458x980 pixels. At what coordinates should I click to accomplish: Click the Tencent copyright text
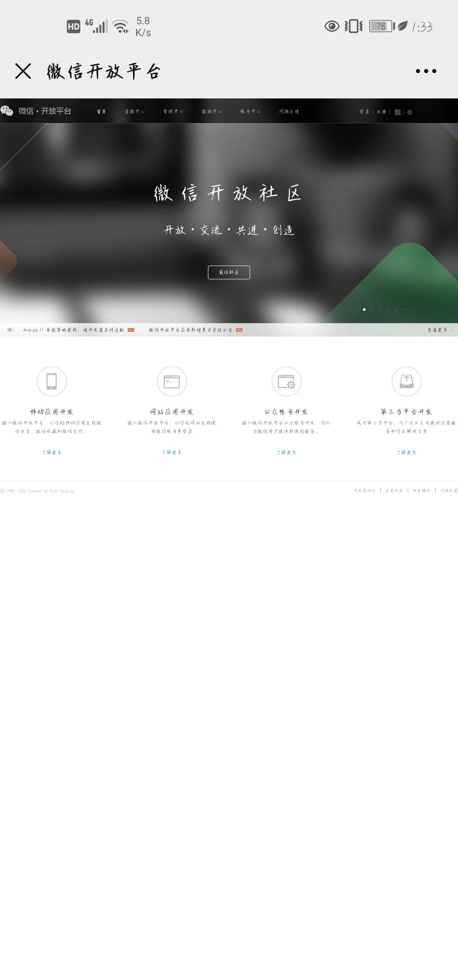pos(38,491)
